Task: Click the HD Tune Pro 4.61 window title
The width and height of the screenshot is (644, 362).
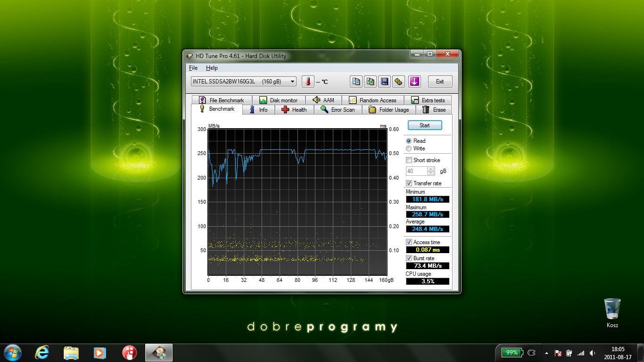Action: coord(241,56)
